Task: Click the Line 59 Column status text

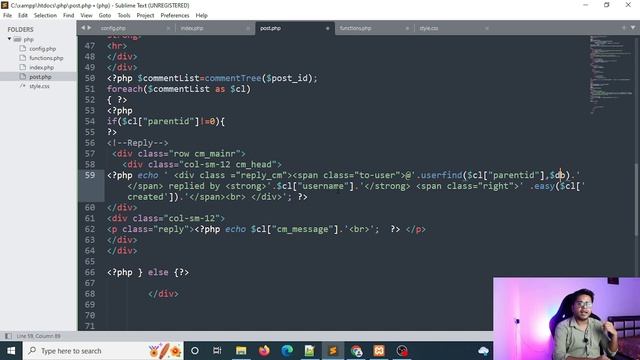Action: point(38,336)
